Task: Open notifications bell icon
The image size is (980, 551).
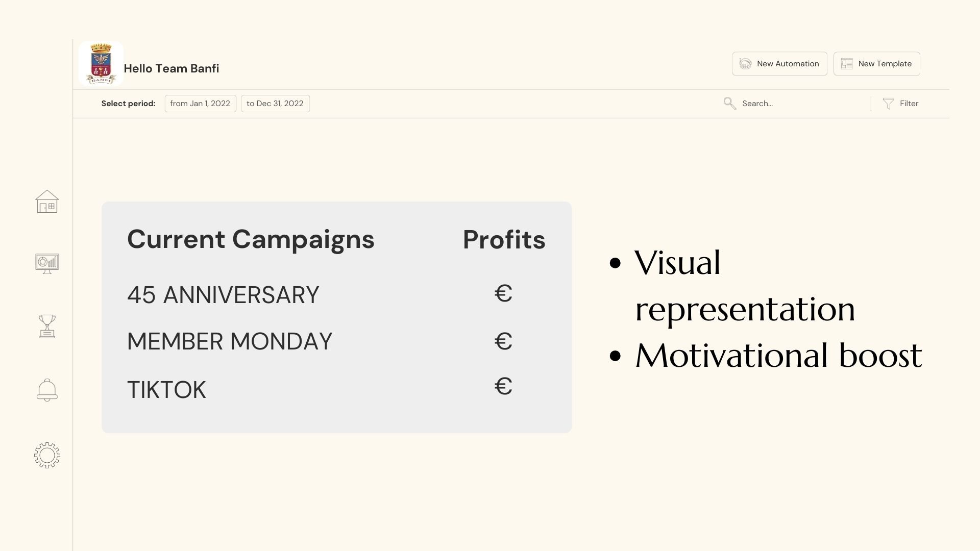Action: click(x=47, y=390)
